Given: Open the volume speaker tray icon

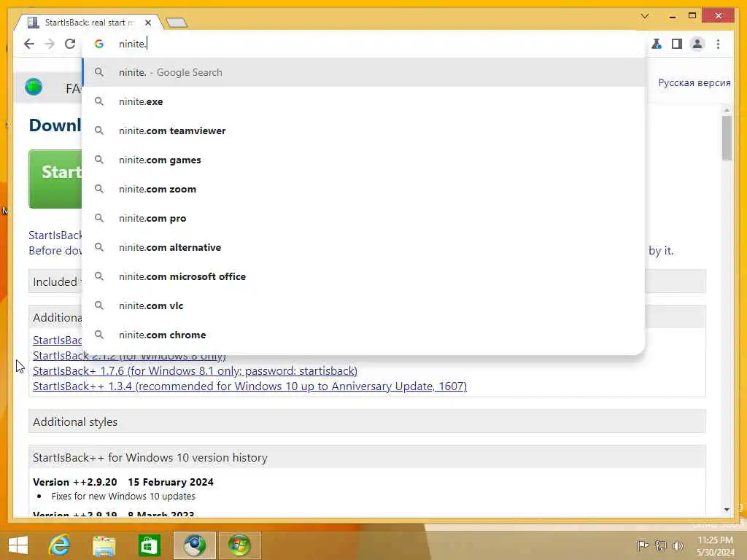Looking at the screenshot, I should pos(678,545).
